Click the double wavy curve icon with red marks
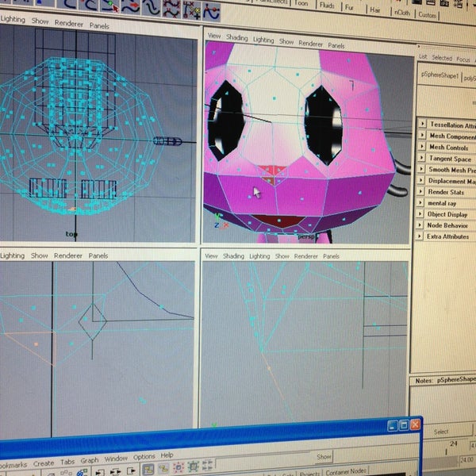The height and width of the screenshot is (476, 476). (x=171, y=10)
